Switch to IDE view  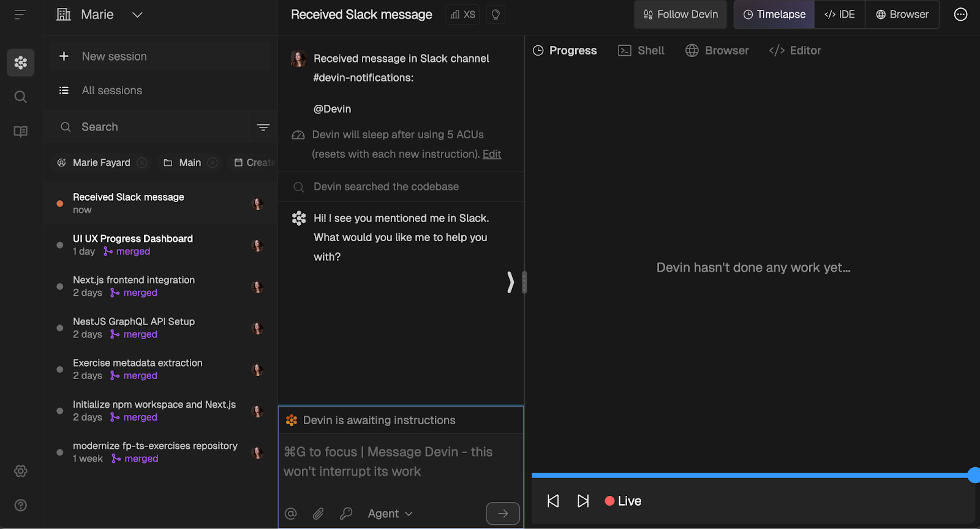click(x=840, y=14)
